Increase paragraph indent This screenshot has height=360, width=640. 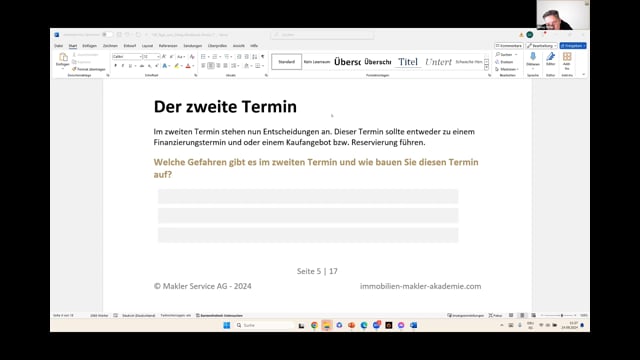pyautogui.click(x=247, y=57)
